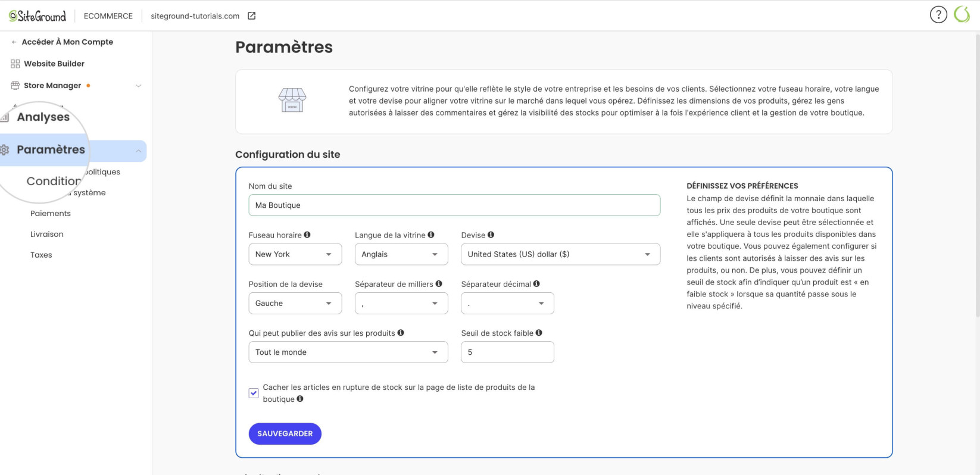The width and height of the screenshot is (980, 475).
Task: Click the Nom du site field with Ma Boutique
Action: 454,205
